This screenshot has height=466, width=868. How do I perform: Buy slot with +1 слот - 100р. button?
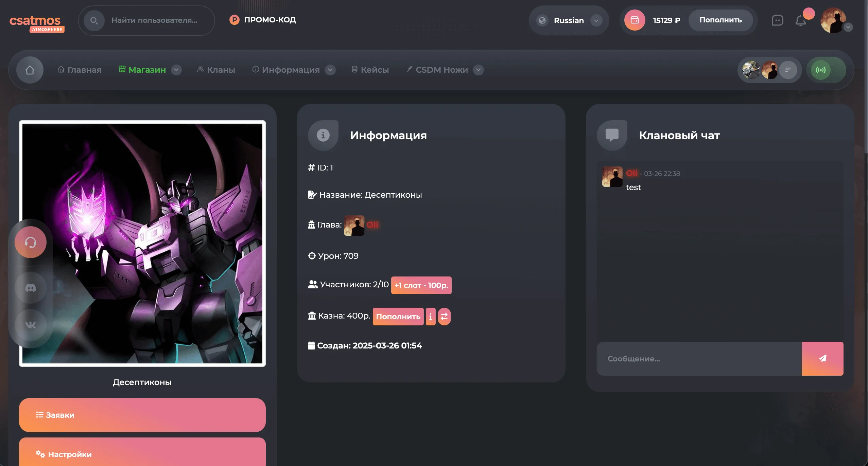tap(421, 285)
